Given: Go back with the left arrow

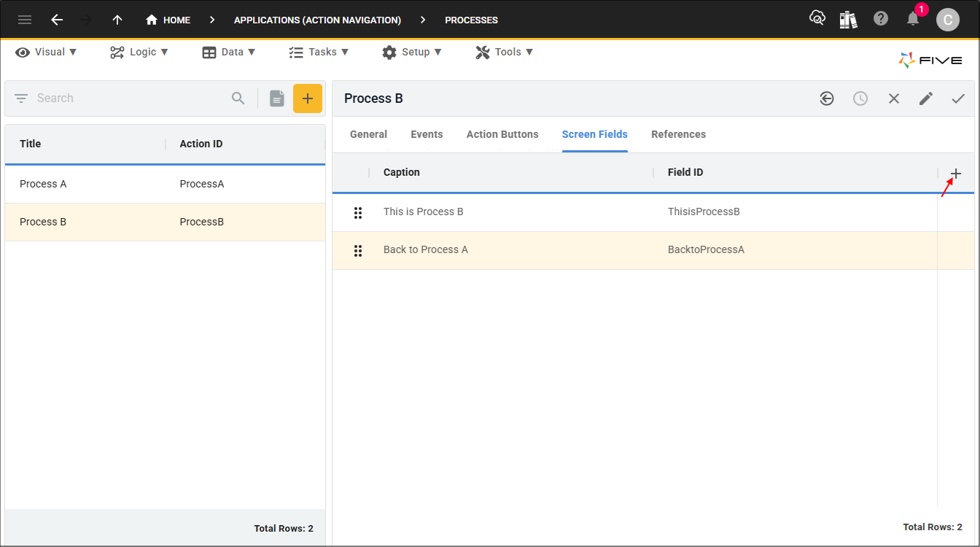Looking at the screenshot, I should point(57,20).
